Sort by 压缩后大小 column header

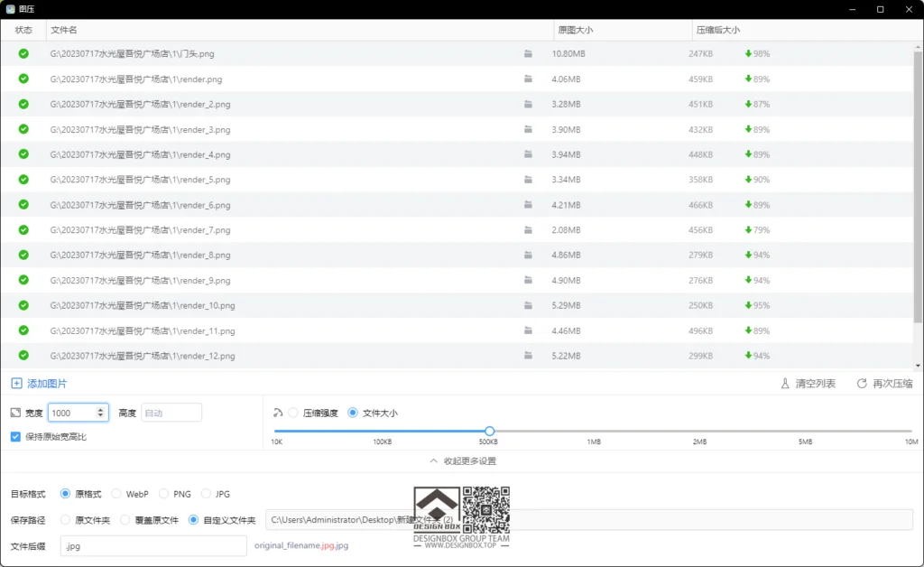717,30
